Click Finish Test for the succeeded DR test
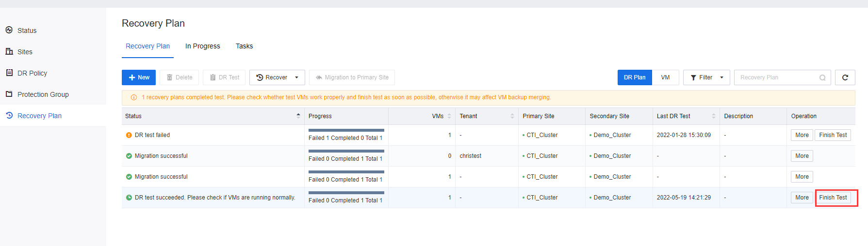 tap(833, 198)
